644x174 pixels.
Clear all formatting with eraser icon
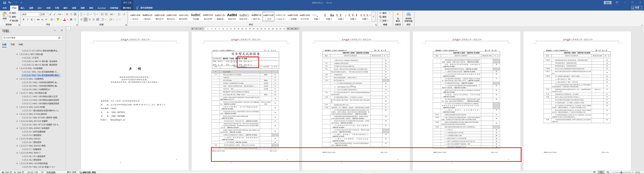(x=67, y=14)
